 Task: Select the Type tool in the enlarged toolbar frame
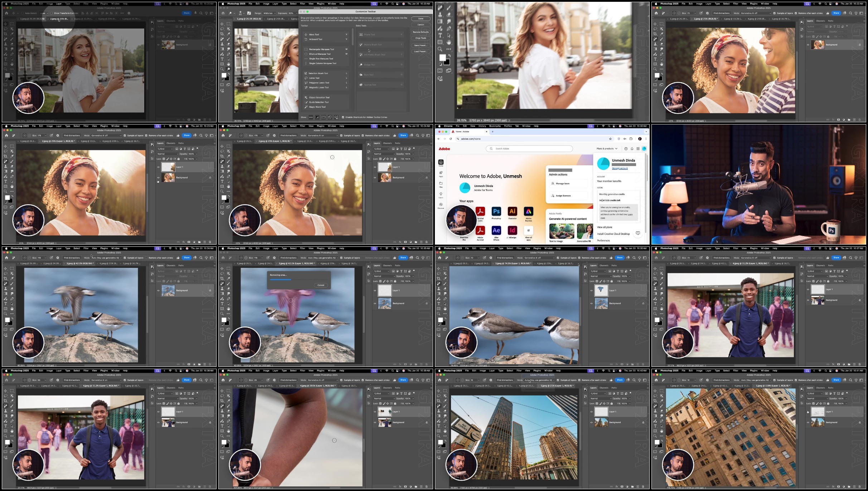[440, 35]
